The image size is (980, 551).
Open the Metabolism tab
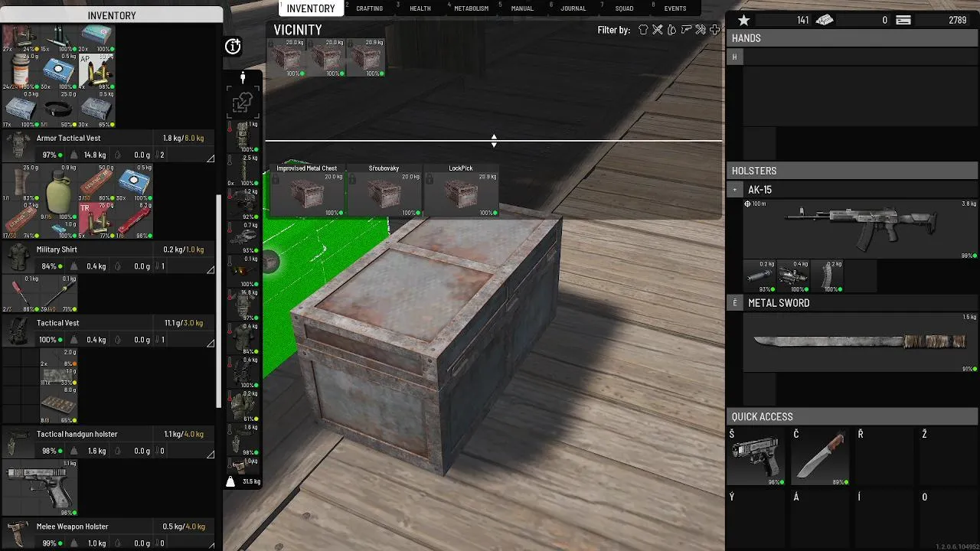coord(471,8)
